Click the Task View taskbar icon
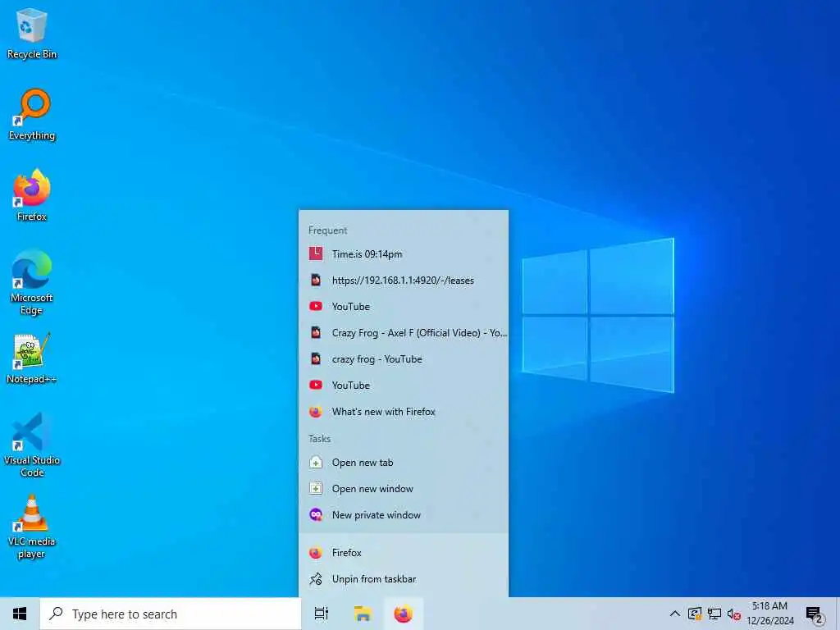 coord(322,614)
